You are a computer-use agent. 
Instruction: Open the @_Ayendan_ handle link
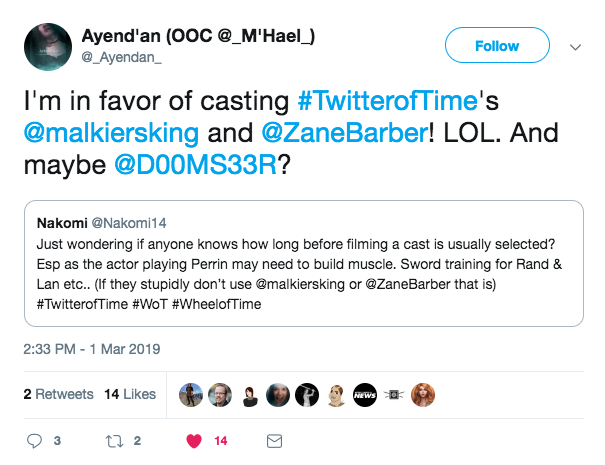[119, 59]
